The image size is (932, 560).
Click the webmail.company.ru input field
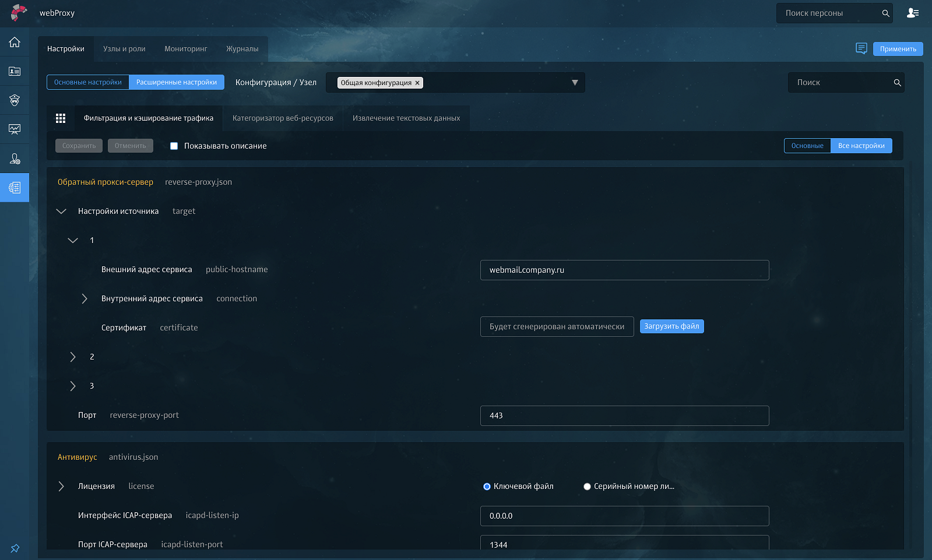624,270
